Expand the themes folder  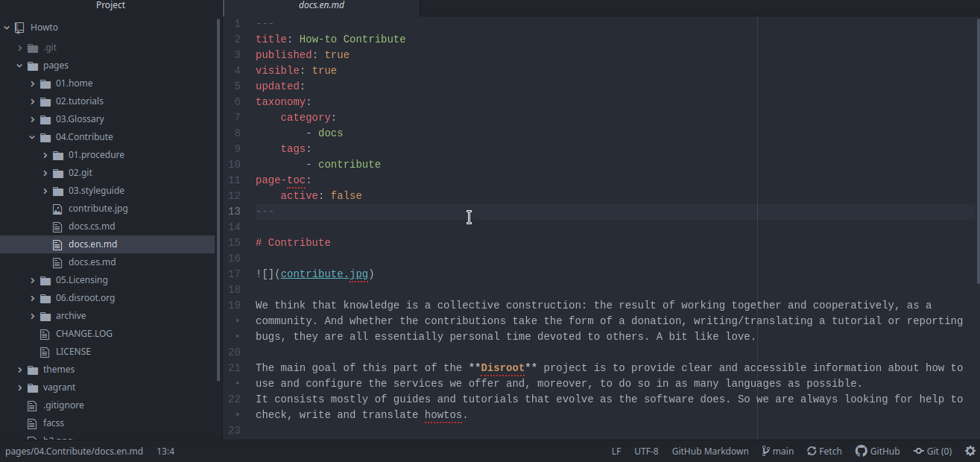click(20, 370)
